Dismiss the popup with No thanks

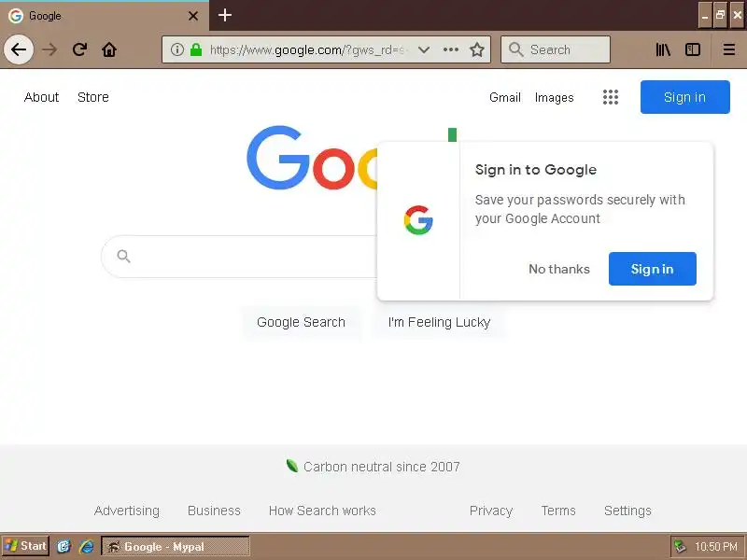[559, 269]
